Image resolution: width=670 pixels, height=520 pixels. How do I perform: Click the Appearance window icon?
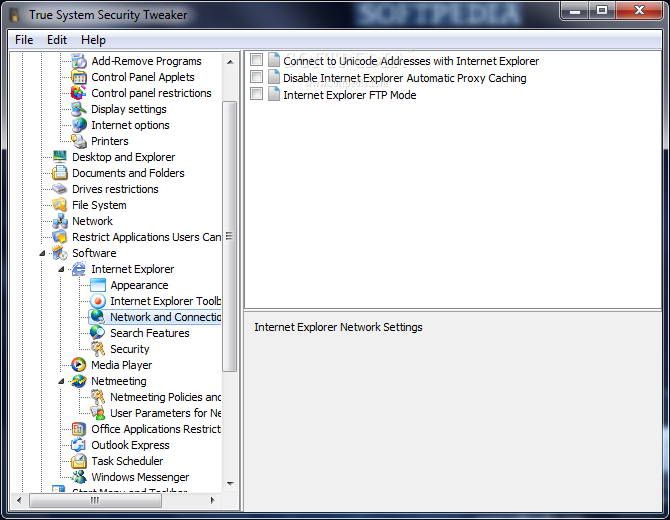[x=98, y=285]
